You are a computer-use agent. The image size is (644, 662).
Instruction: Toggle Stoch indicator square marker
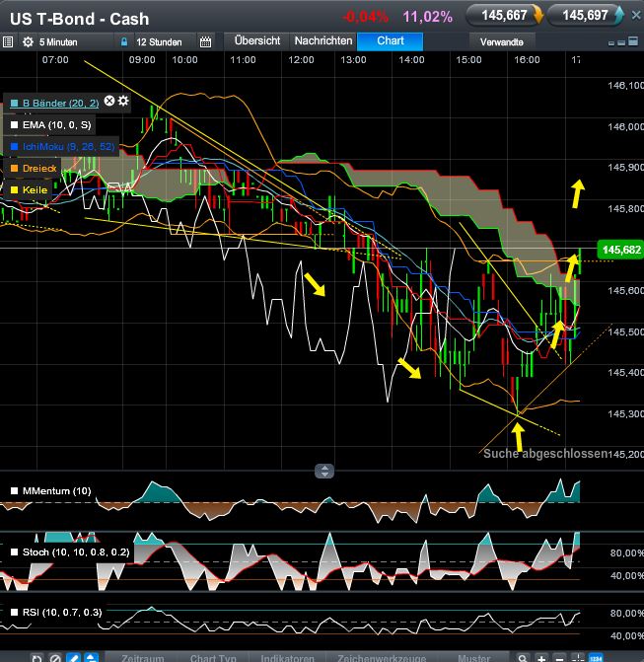[13, 552]
